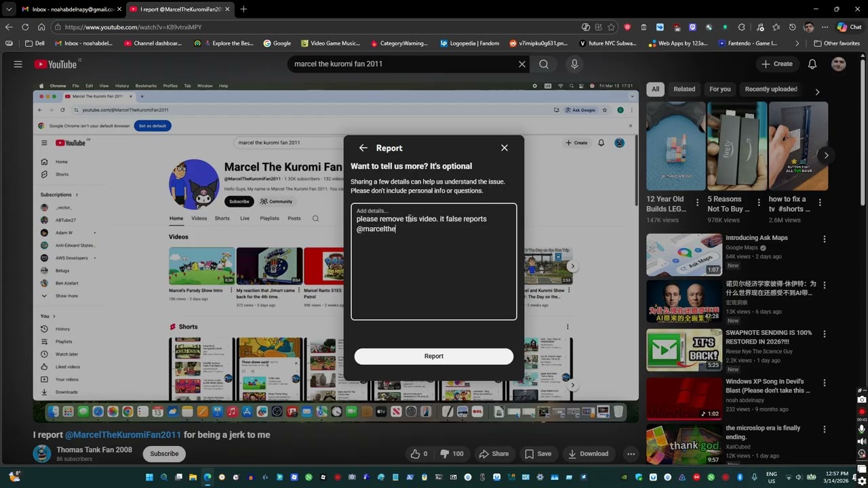Open the Google bookmark
The height and width of the screenshot is (488, 868).
277,43
